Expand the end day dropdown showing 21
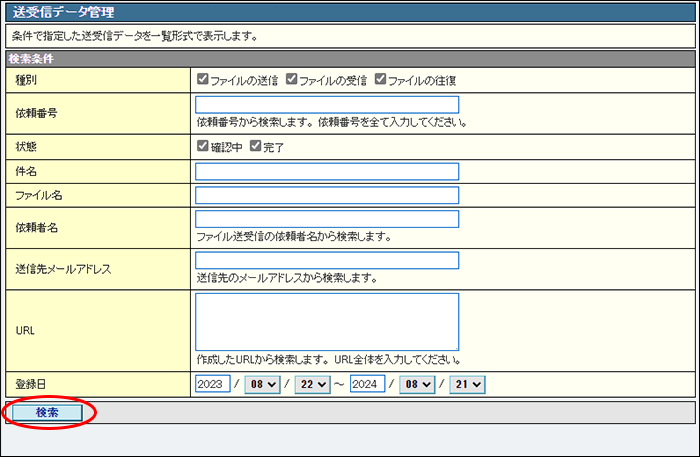 466,384
